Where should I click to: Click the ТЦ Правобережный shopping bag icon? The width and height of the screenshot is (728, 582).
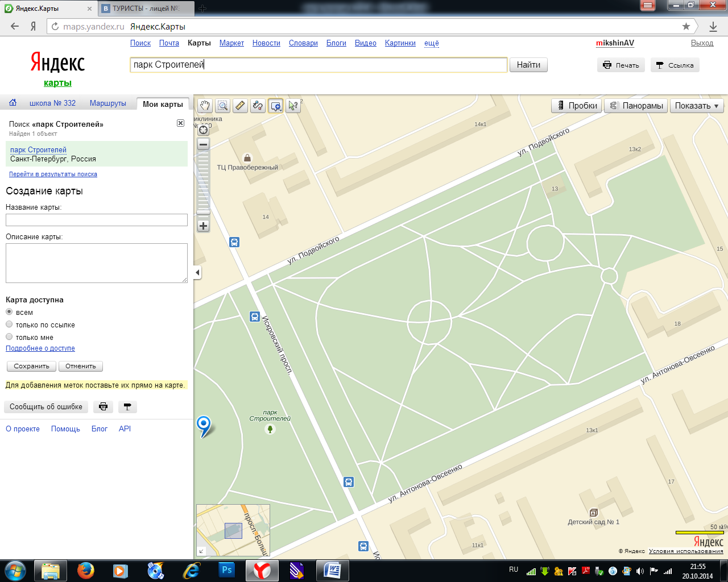[x=247, y=157]
